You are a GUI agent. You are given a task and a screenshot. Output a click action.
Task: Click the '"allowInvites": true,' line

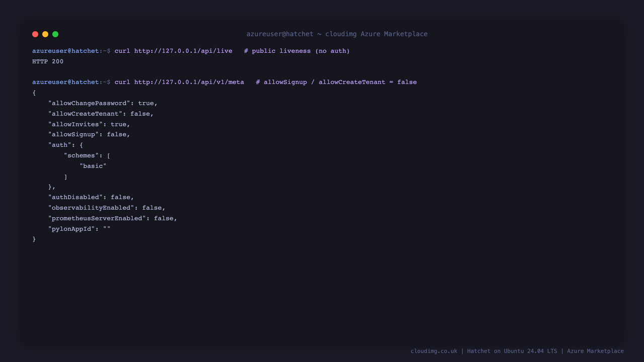[x=89, y=124]
